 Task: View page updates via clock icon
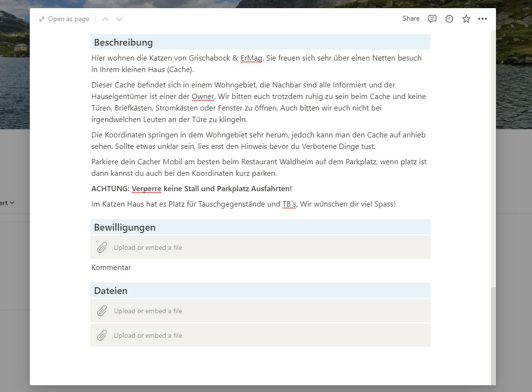tap(449, 19)
